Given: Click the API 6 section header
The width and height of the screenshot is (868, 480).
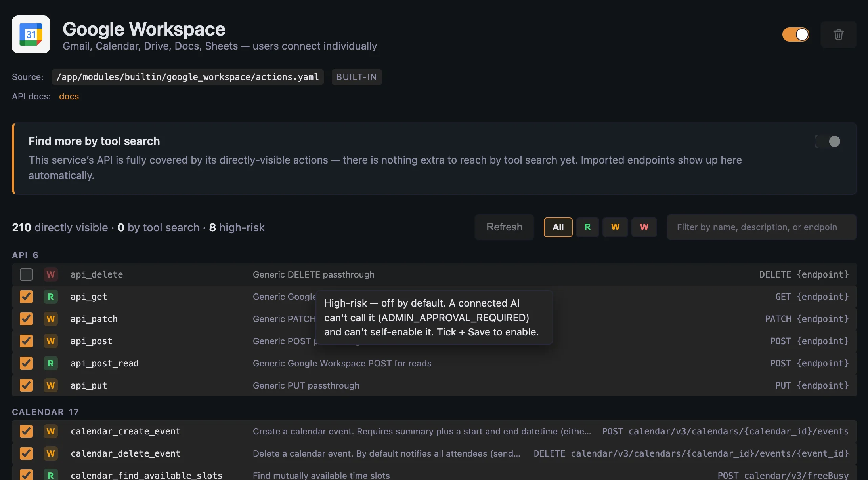Looking at the screenshot, I should coord(25,255).
